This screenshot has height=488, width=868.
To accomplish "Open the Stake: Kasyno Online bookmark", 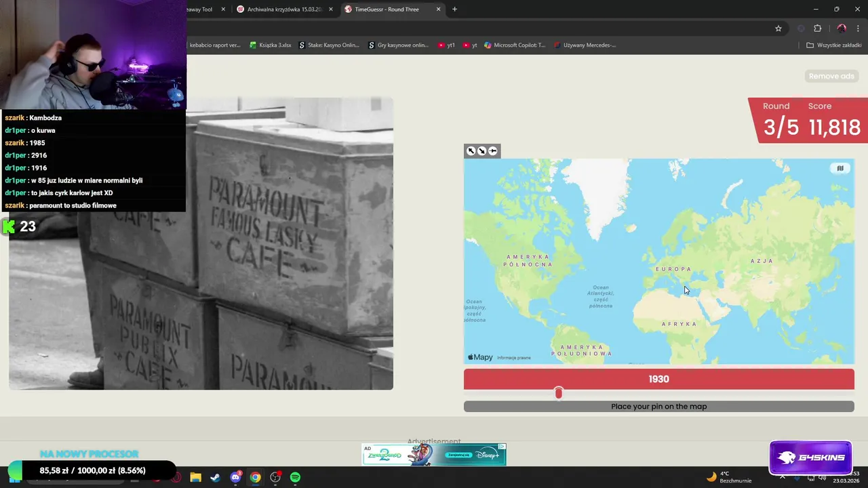I will 329,45.
